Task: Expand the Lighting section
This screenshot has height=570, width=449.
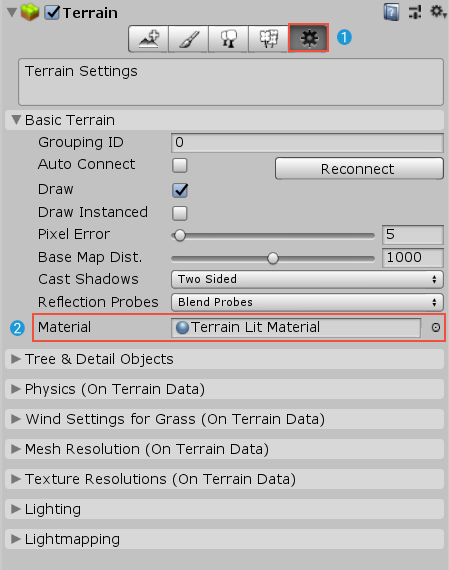Action: point(224,509)
